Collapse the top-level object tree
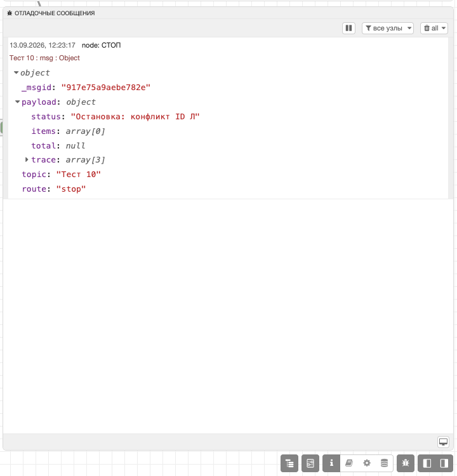Viewport: 457px width, 476px height. coord(16,72)
